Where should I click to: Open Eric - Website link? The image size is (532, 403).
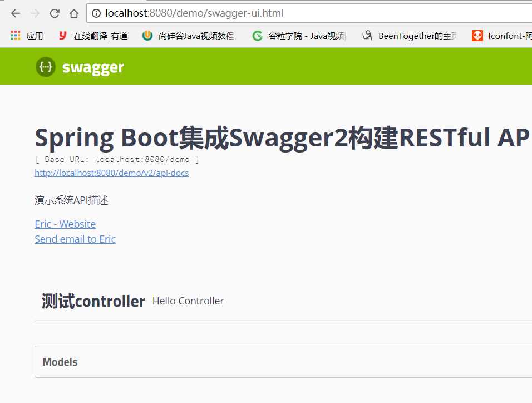pyautogui.click(x=65, y=224)
